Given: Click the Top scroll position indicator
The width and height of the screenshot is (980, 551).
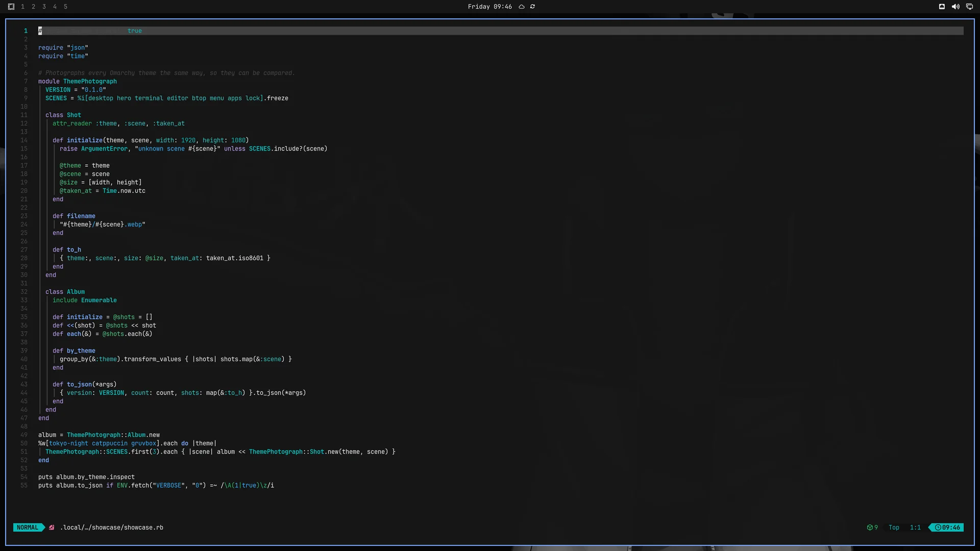Looking at the screenshot, I should coord(894,528).
